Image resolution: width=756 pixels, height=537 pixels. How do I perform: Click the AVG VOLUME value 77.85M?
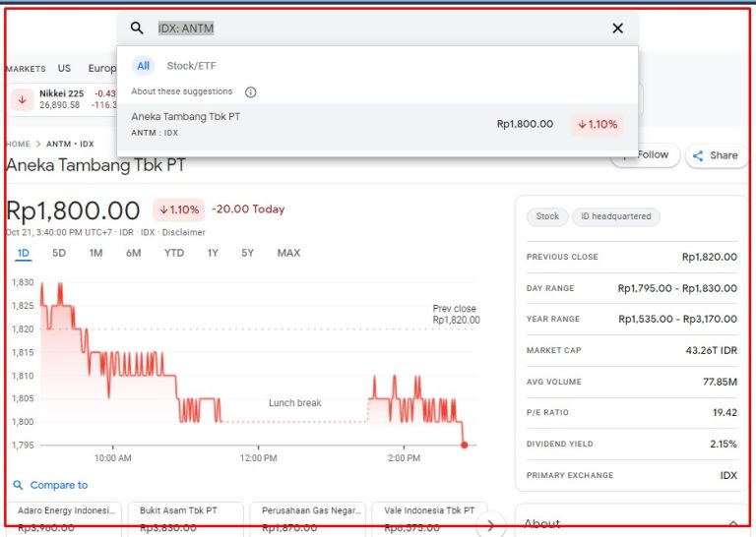pyautogui.click(x=720, y=382)
